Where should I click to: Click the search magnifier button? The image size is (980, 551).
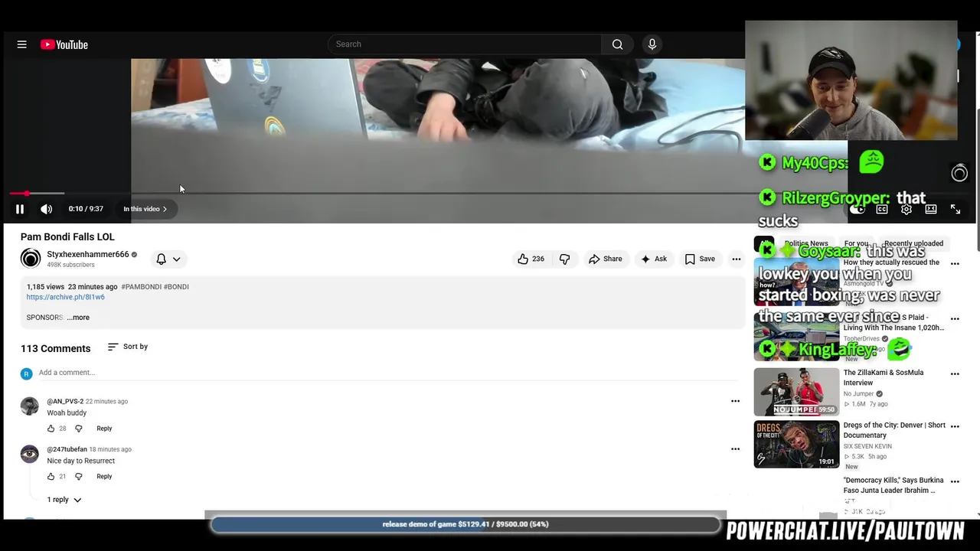(x=617, y=44)
